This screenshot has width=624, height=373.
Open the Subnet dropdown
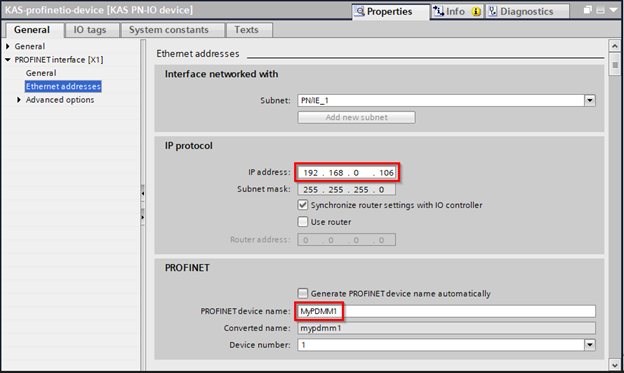(x=590, y=100)
